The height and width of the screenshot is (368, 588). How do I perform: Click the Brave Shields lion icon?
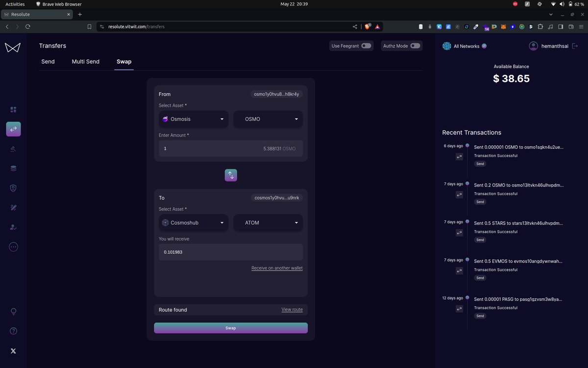click(x=367, y=26)
